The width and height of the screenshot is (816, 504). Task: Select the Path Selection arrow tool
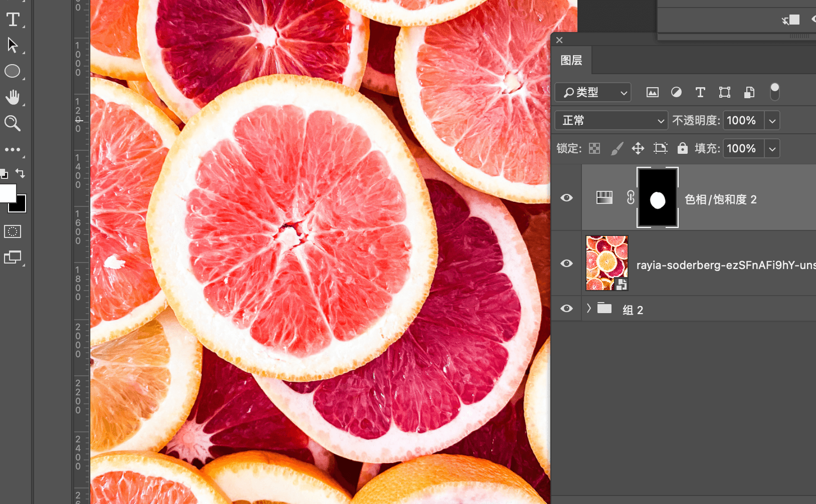pyautogui.click(x=13, y=45)
